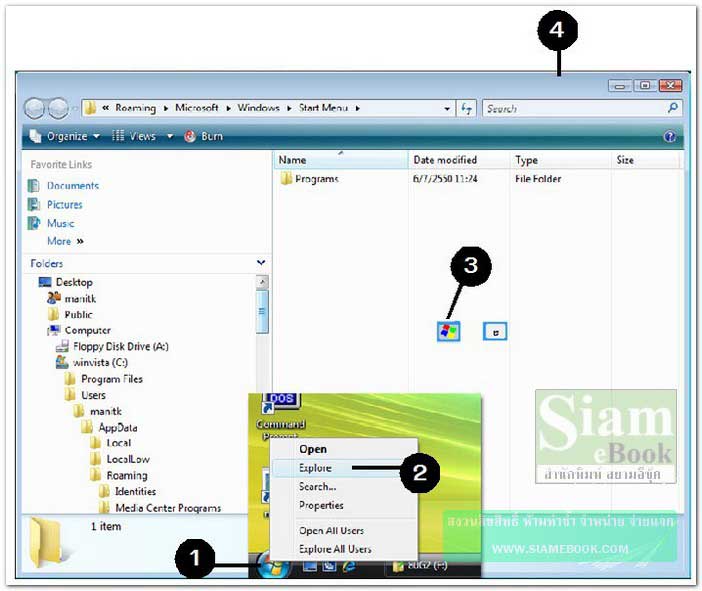This screenshot has width=702, height=591.
Task: Select Local folder in tree
Action: (118, 443)
